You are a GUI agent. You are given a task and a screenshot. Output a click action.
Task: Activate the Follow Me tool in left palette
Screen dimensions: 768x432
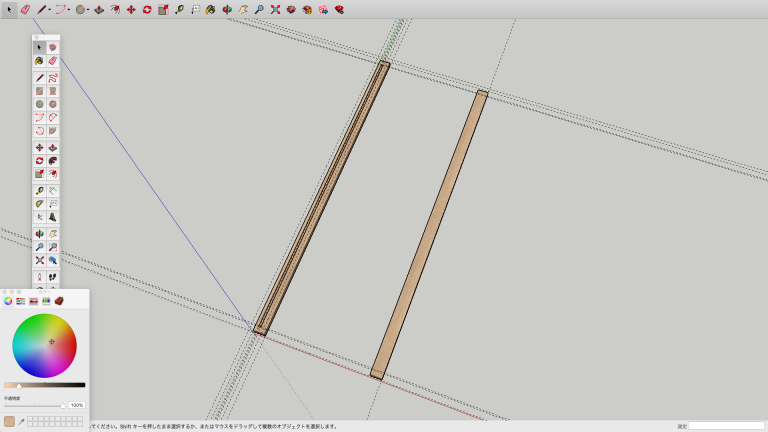tap(53, 160)
